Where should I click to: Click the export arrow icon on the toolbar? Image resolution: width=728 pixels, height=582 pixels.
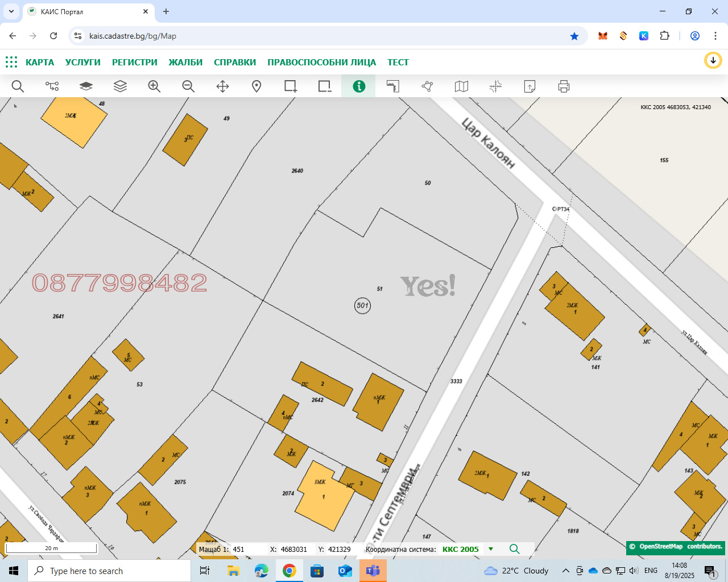529,86
